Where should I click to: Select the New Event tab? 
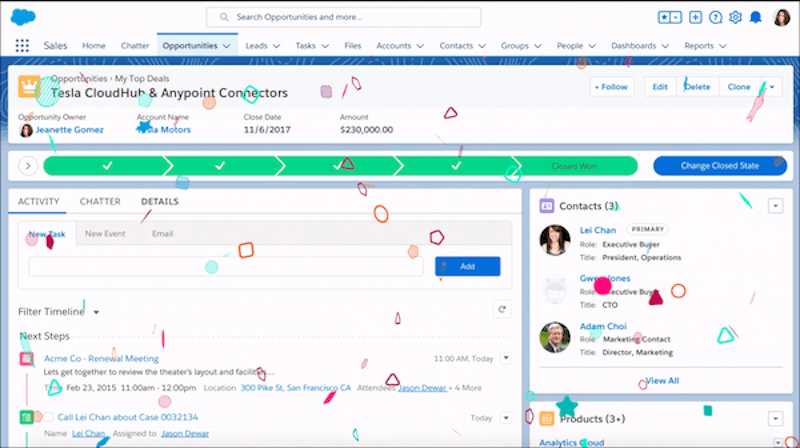105,234
